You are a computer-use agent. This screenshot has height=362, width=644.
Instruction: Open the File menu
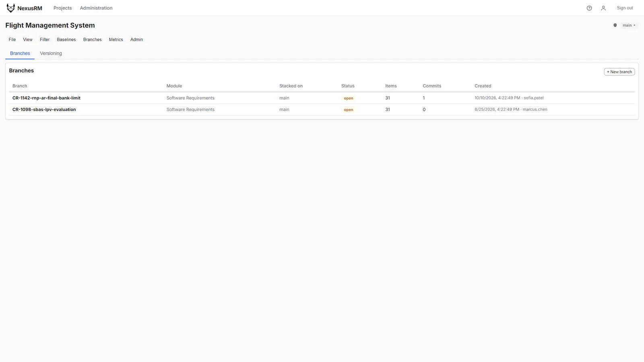[x=12, y=39]
